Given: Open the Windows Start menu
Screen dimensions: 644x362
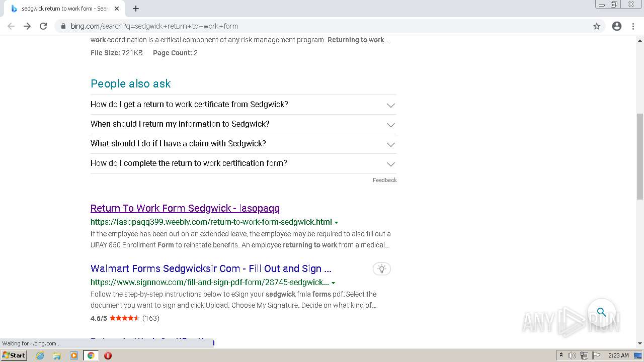Looking at the screenshot, I should coord(14,355).
